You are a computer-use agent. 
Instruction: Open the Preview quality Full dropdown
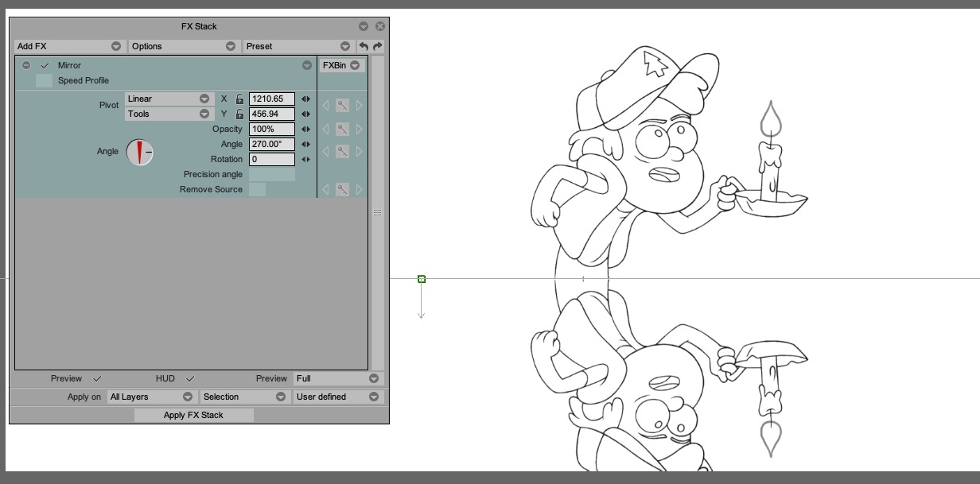(x=337, y=378)
